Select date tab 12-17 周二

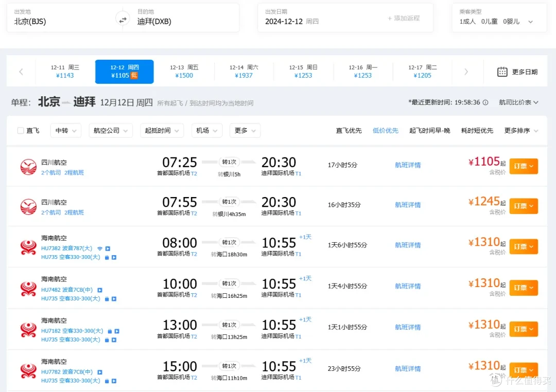422,72
